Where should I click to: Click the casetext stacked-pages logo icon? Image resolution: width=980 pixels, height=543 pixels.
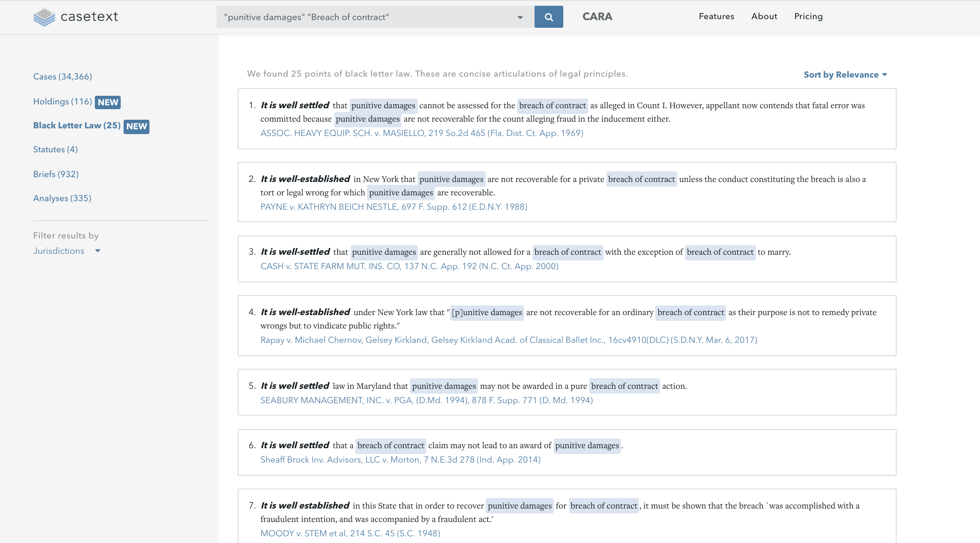pos(44,17)
